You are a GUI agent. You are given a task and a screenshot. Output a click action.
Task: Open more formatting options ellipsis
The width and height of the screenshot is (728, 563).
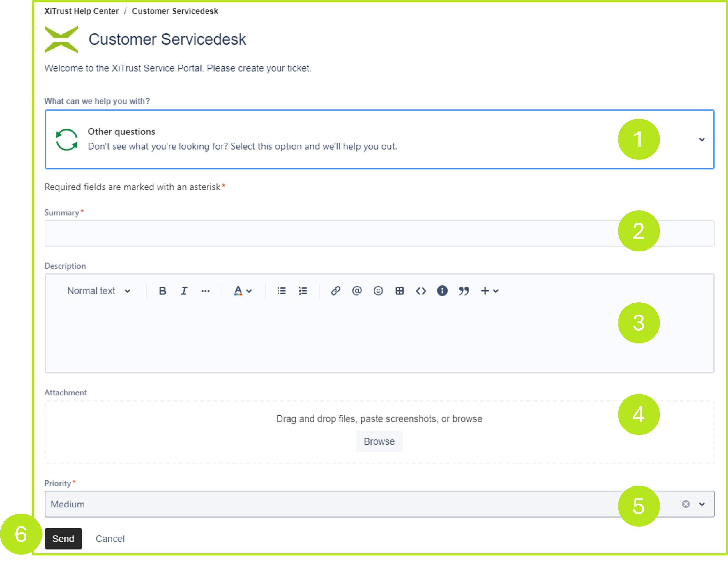coord(205,291)
